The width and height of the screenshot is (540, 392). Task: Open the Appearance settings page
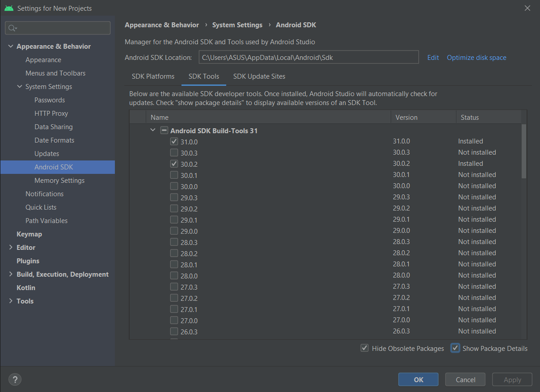tap(43, 60)
